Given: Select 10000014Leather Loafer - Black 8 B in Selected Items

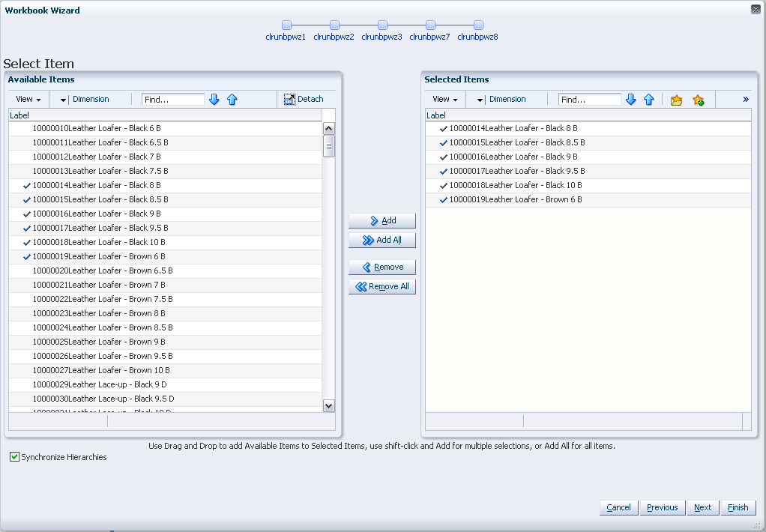Looking at the screenshot, I should point(588,128).
